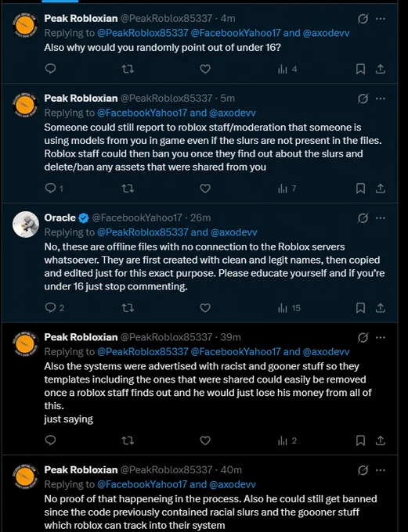View analytics of tweet with 15 views

(289, 307)
